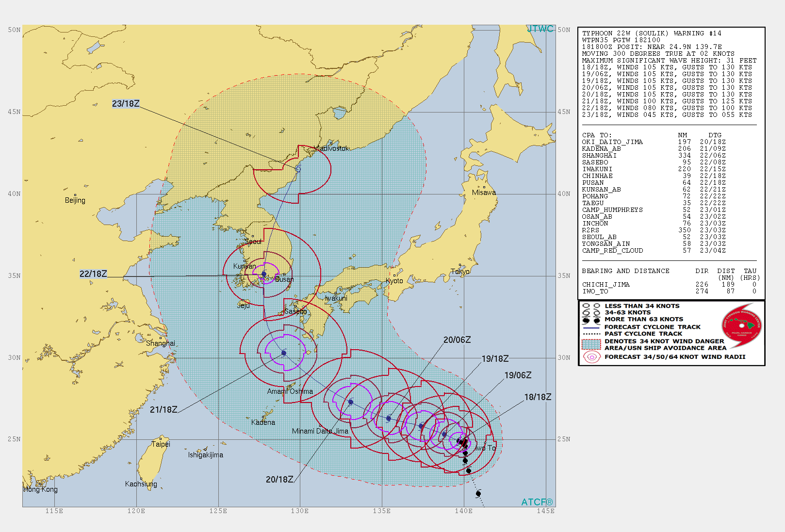Click the 20/18Z time label on the map
This screenshot has height=532, width=785.
point(279,480)
